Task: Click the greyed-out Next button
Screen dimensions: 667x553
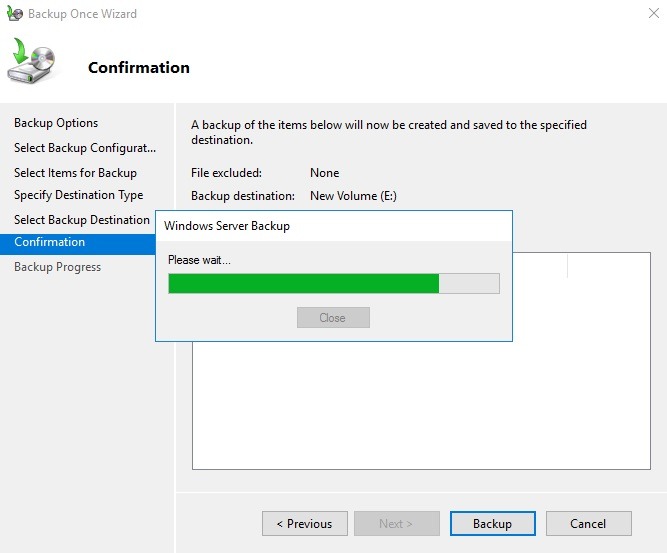Action: [x=396, y=523]
